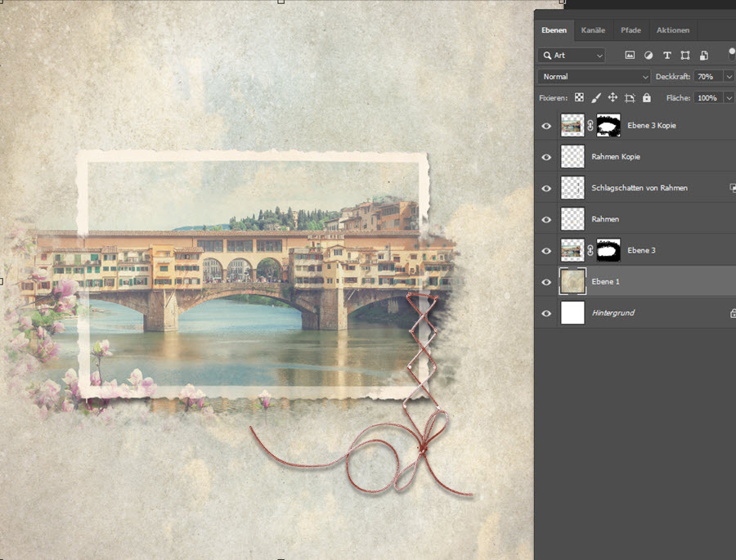Filter layers by smart object type
The height and width of the screenshot is (560, 736).
click(702, 56)
